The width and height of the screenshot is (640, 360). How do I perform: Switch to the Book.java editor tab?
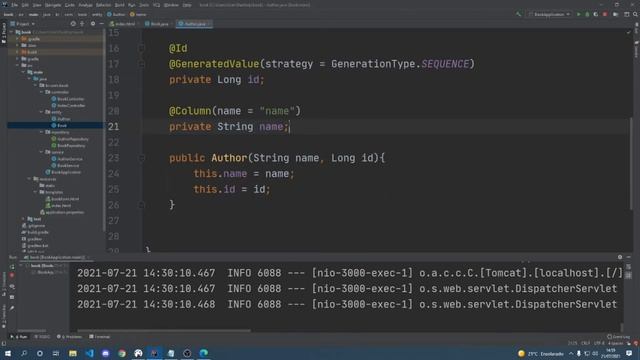pos(157,24)
